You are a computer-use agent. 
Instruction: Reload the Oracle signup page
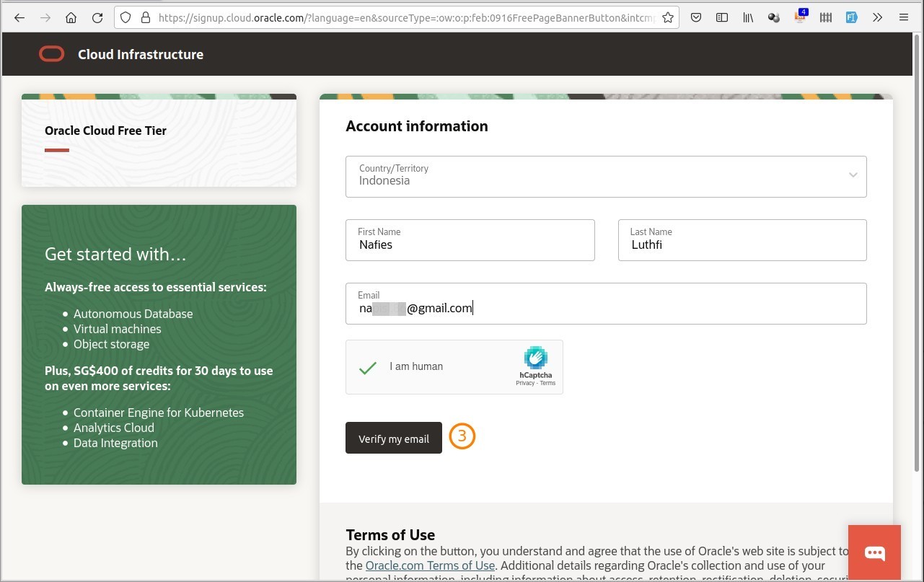pyautogui.click(x=97, y=18)
